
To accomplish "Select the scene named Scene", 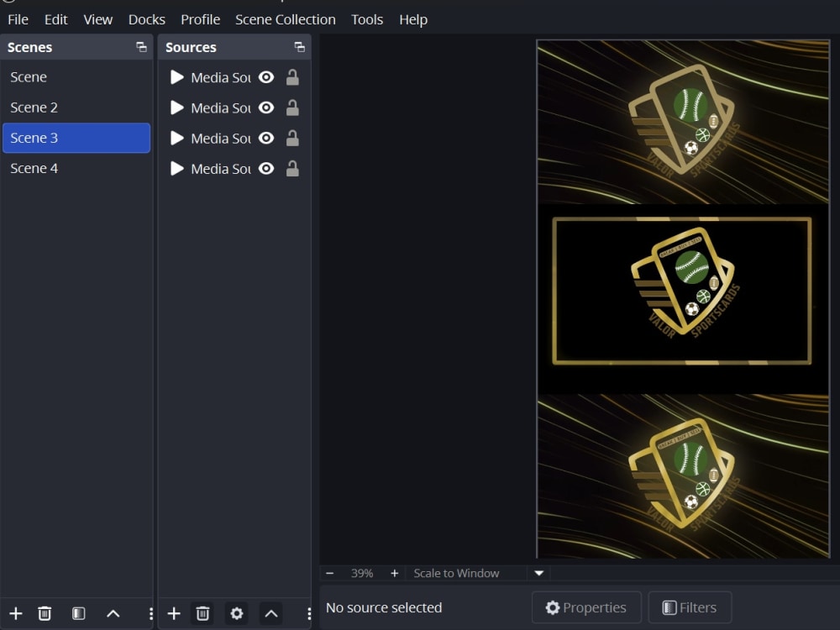I will click(x=76, y=77).
